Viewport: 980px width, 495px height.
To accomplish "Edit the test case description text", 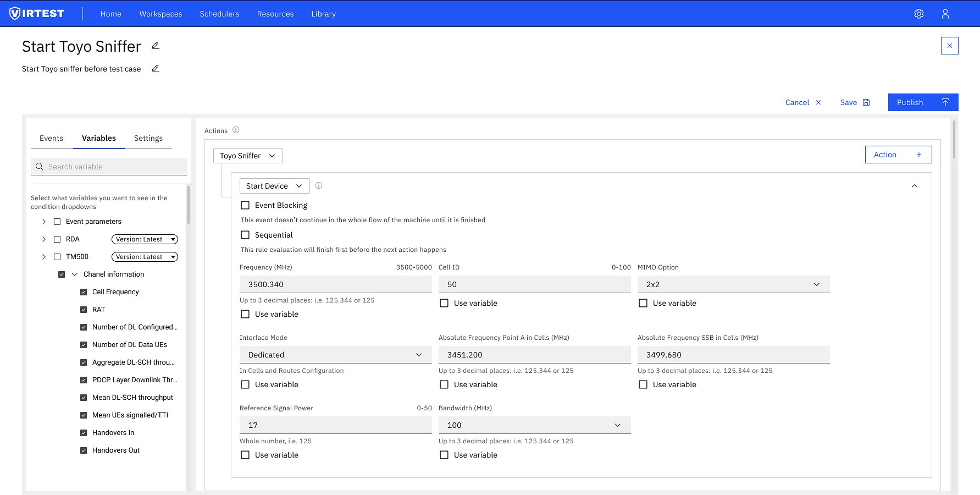I will point(155,68).
